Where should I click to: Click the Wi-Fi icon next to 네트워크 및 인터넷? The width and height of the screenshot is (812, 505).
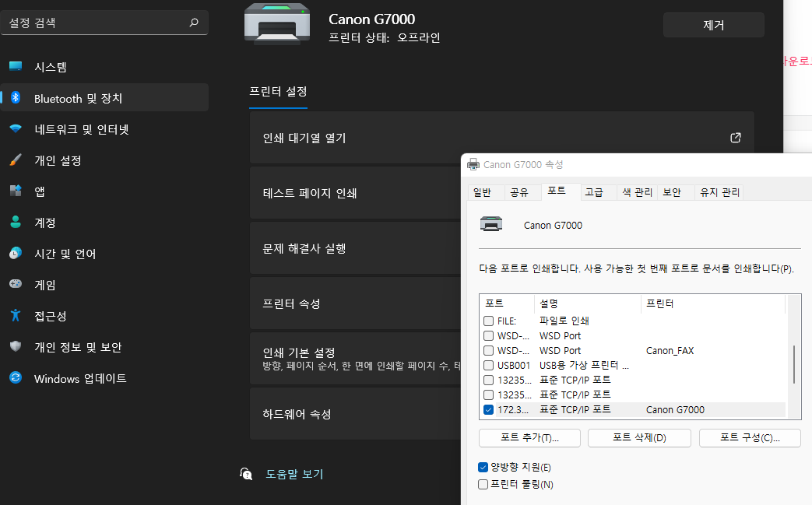click(x=16, y=128)
